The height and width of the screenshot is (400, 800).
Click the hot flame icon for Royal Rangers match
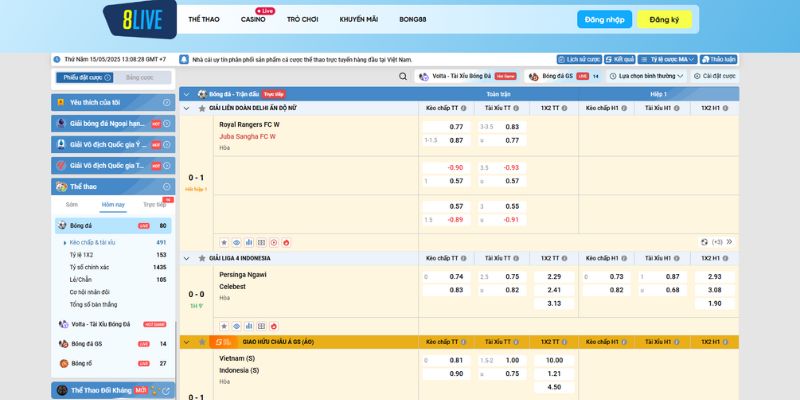point(286,242)
